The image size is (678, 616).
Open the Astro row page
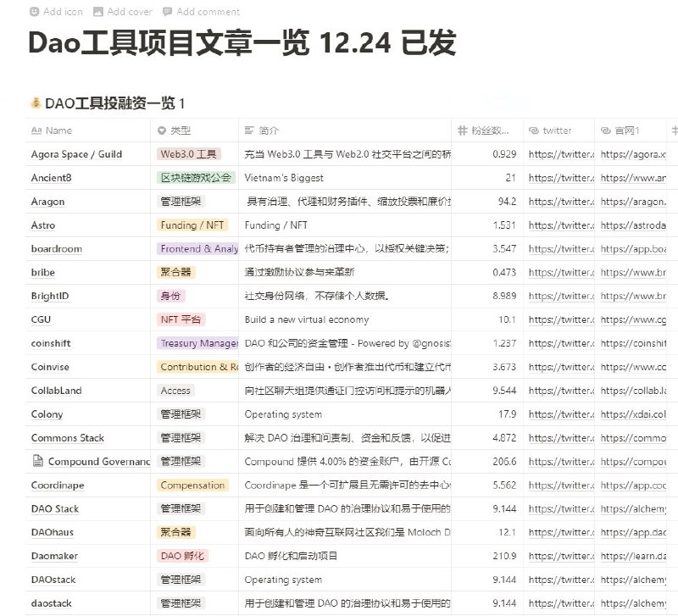[43, 225]
